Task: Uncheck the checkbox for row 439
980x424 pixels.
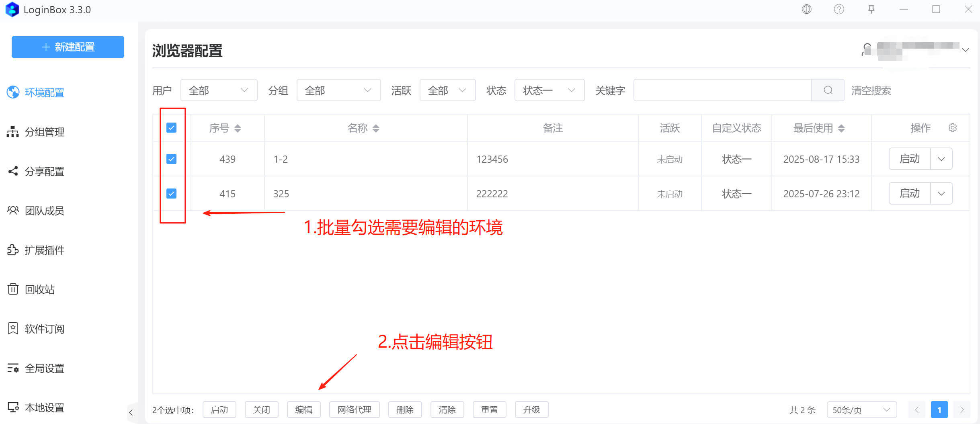Action: point(171,159)
